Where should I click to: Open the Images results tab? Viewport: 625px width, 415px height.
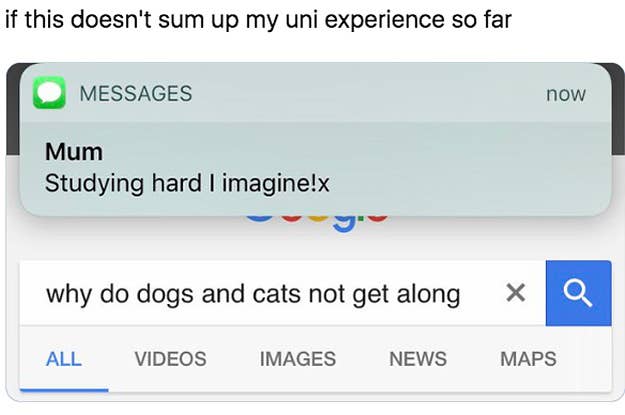297,358
